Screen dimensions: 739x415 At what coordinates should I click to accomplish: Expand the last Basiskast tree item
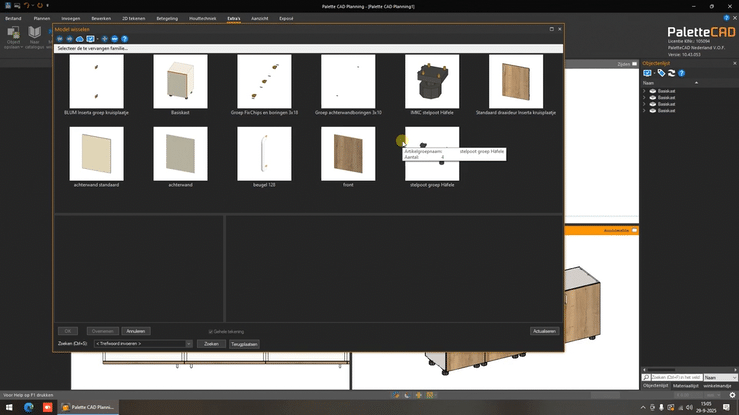[x=644, y=109]
